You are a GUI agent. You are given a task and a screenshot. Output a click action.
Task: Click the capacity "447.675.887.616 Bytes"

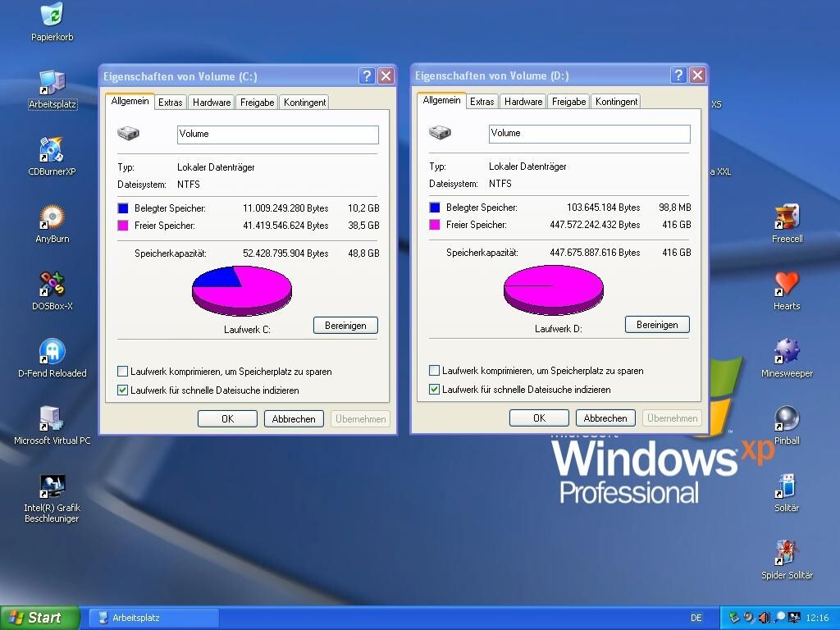596,253
